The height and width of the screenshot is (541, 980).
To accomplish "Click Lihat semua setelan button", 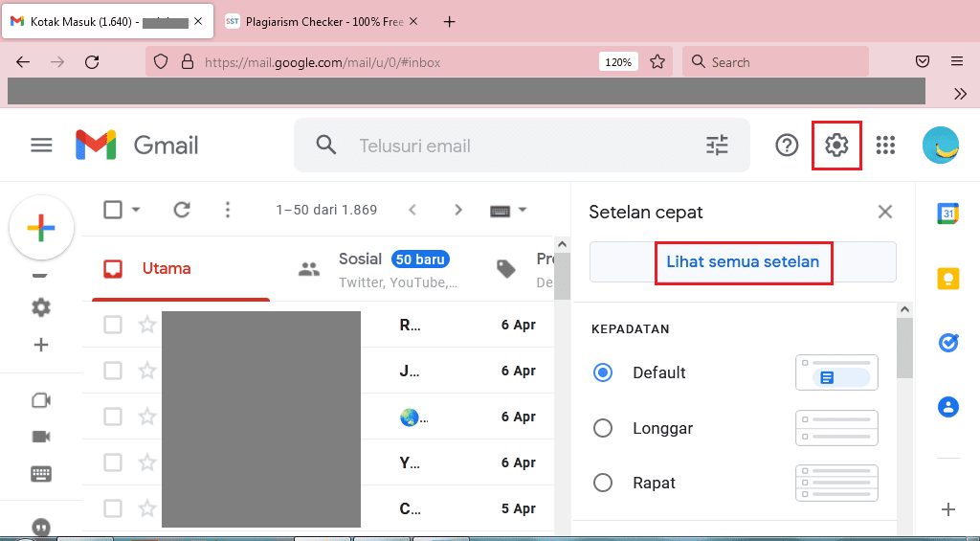I will coord(743,262).
